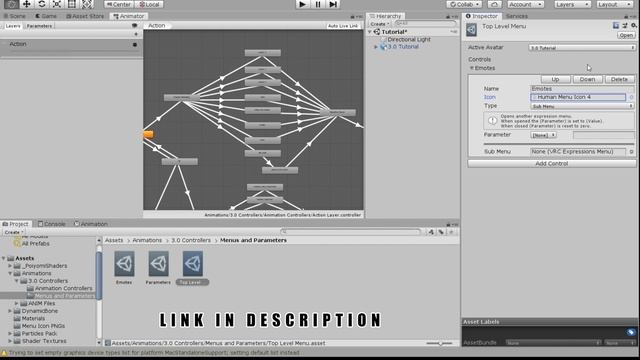
Task: Click the Down button
Action: (587, 79)
